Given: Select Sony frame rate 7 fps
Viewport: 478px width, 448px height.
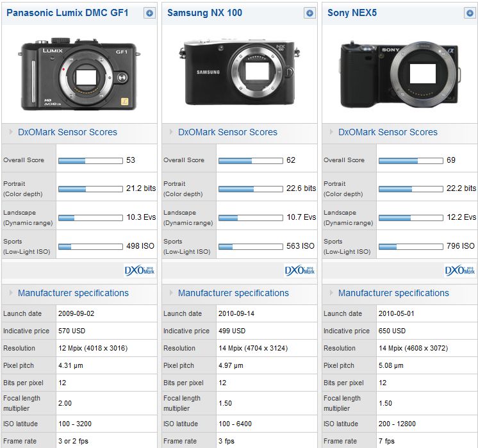Looking at the screenshot, I should click(x=386, y=442).
